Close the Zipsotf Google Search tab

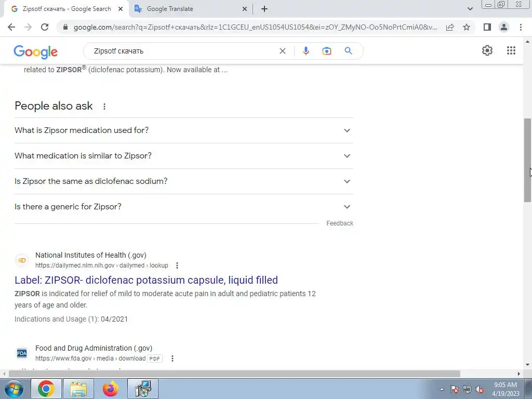point(121,9)
